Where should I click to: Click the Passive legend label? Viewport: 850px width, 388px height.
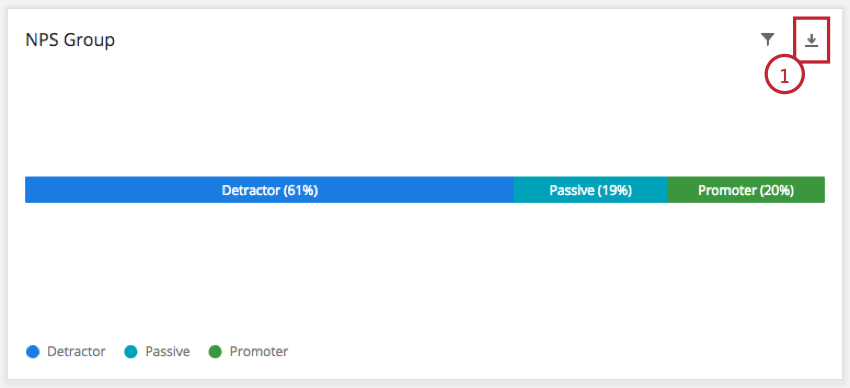pyautogui.click(x=168, y=352)
